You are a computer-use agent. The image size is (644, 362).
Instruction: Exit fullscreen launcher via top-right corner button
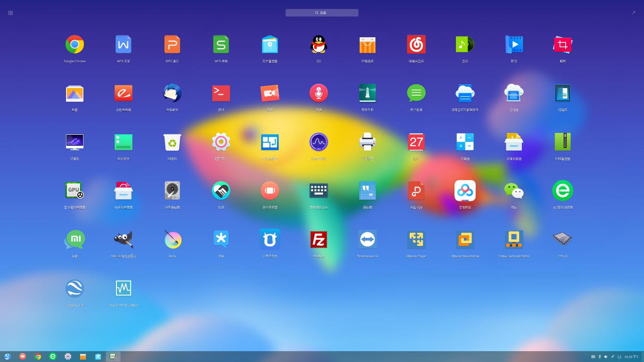pos(633,13)
